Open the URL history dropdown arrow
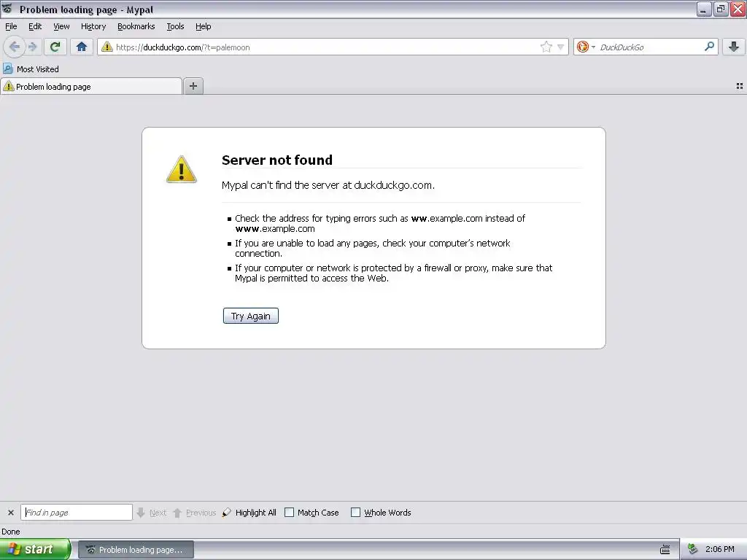Viewport: 747px width, 560px height. [x=561, y=47]
